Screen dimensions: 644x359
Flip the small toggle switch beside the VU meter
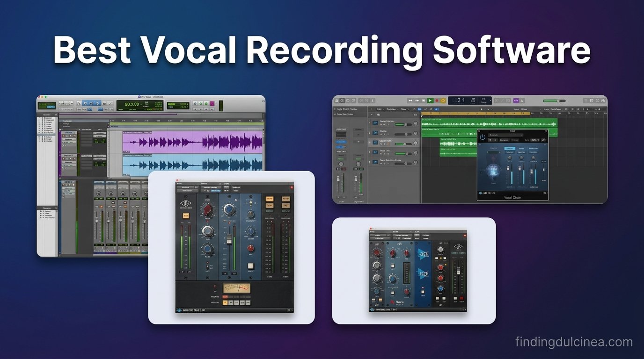pos(215,287)
